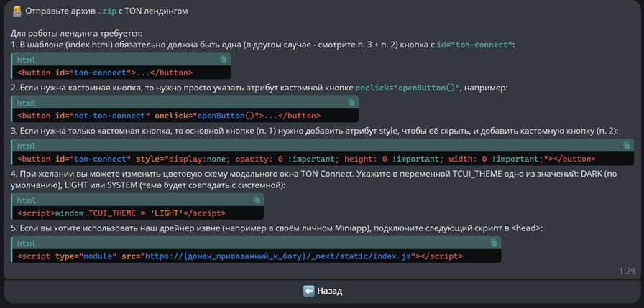This screenshot has width=644, height=308.
Task: Click the script src URL code line
Action: (x=240, y=256)
